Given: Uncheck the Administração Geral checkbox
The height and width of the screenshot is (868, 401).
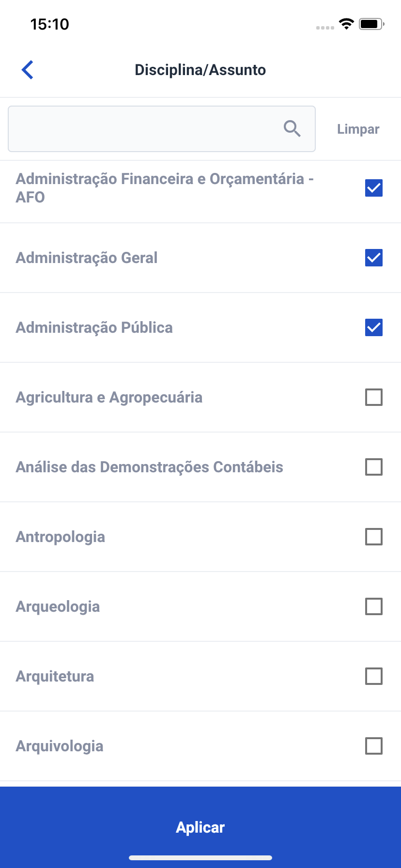Looking at the screenshot, I should coord(373,258).
